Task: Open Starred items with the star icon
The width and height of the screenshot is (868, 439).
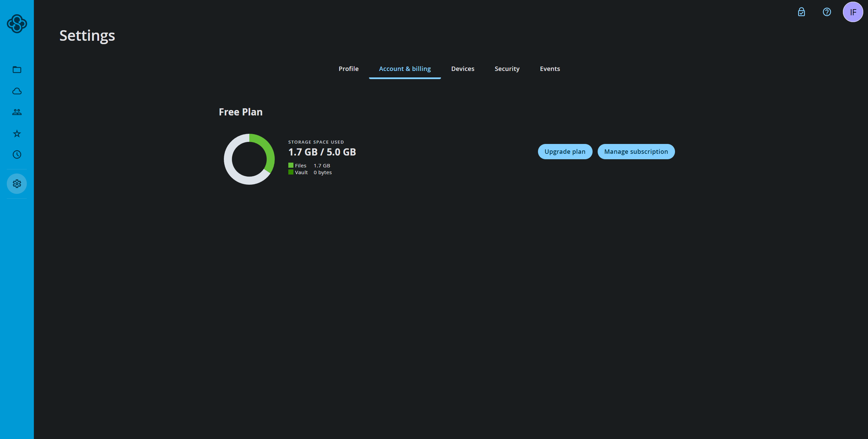Action: [17, 133]
